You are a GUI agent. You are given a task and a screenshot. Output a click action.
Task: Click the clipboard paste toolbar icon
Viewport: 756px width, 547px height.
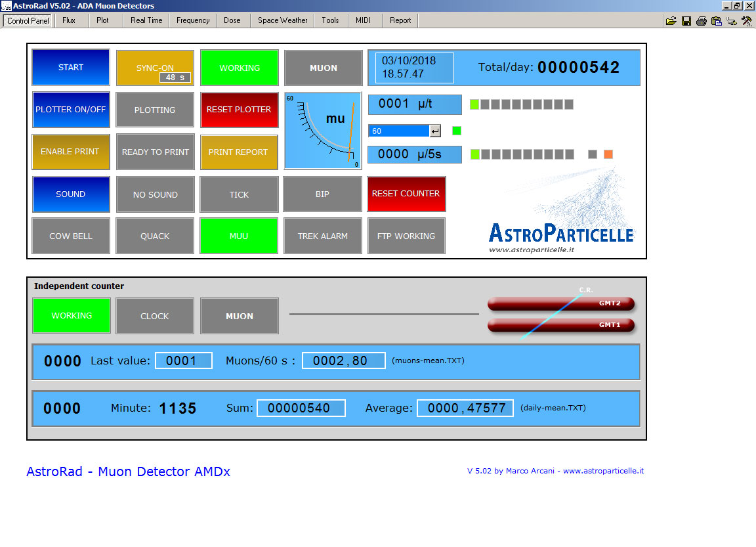pyautogui.click(x=716, y=20)
